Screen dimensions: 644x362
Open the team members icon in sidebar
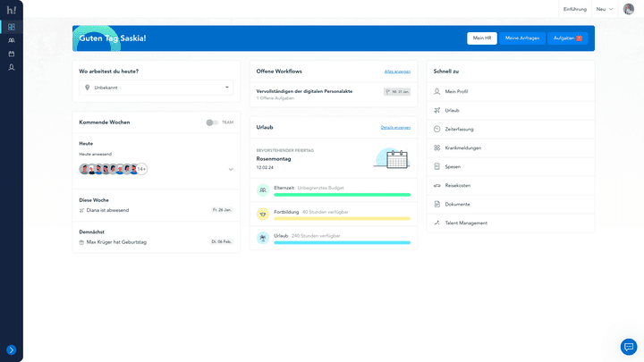[x=12, y=40]
